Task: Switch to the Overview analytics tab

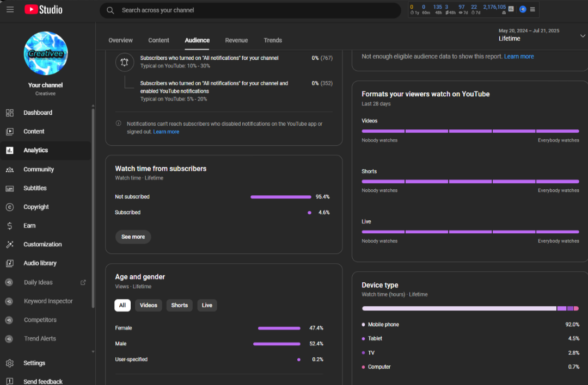Action: [120, 40]
